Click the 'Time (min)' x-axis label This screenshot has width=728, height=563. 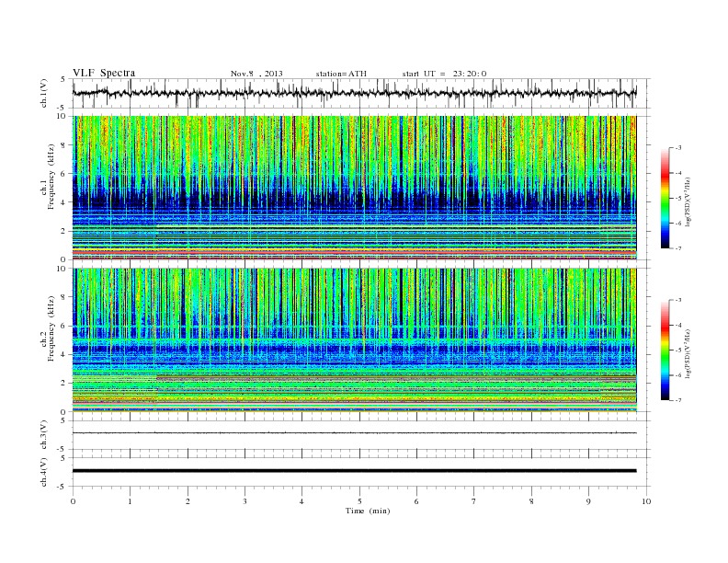coord(368,511)
